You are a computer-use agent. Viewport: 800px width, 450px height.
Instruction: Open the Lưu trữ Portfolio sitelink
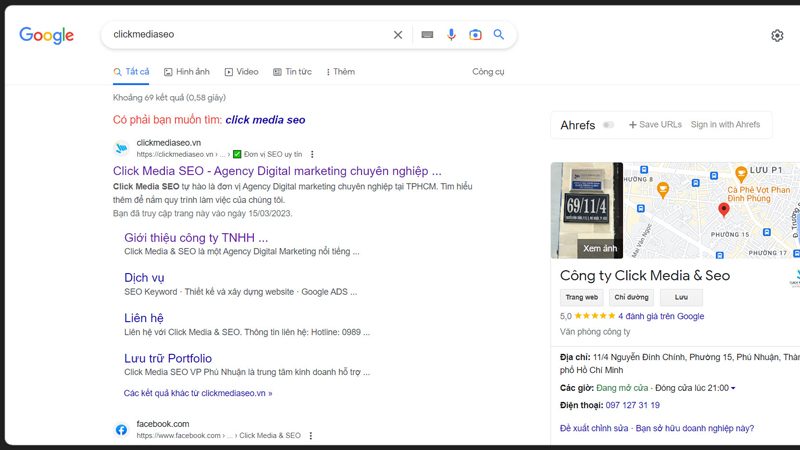168,358
